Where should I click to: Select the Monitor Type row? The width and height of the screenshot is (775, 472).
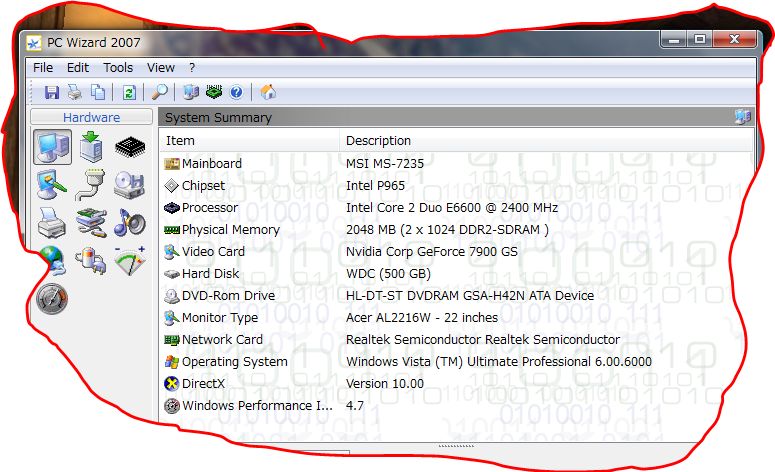(457, 317)
